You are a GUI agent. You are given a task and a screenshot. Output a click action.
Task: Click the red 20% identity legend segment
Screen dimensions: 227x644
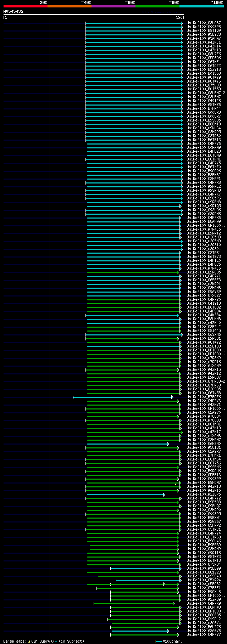click(26, 6)
